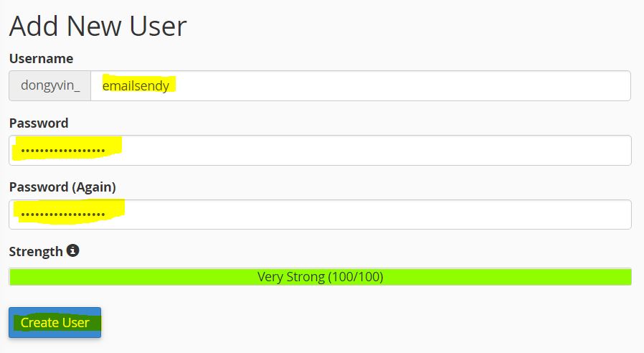Click the dongyvin_ username prefix box

click(x=50, y=86)
